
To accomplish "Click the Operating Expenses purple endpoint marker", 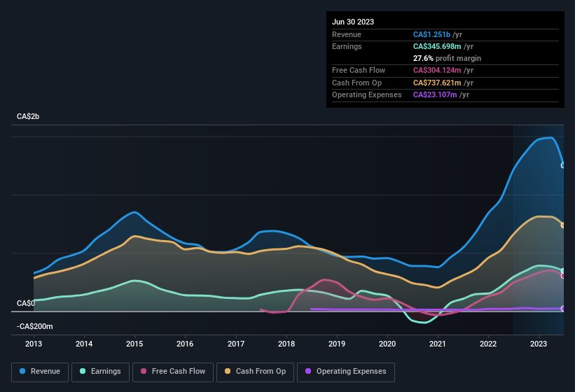I will [x=563, y=309].
